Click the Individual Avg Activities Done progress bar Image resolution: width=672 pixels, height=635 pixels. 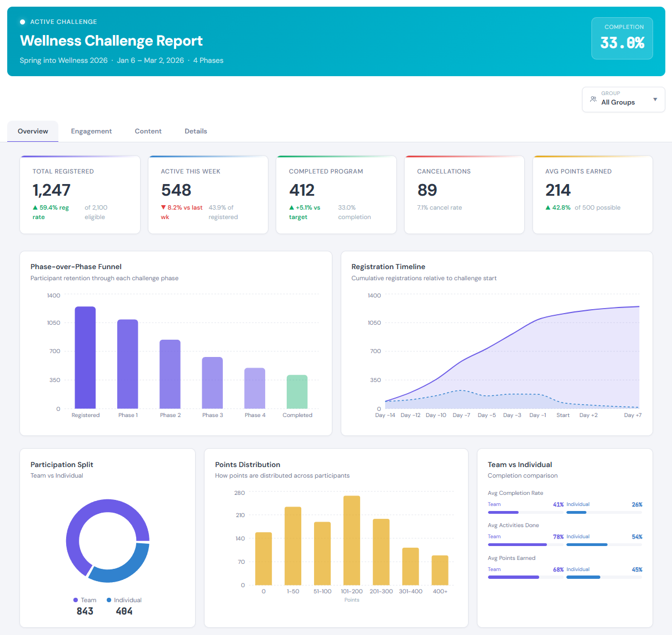point(604,544)
